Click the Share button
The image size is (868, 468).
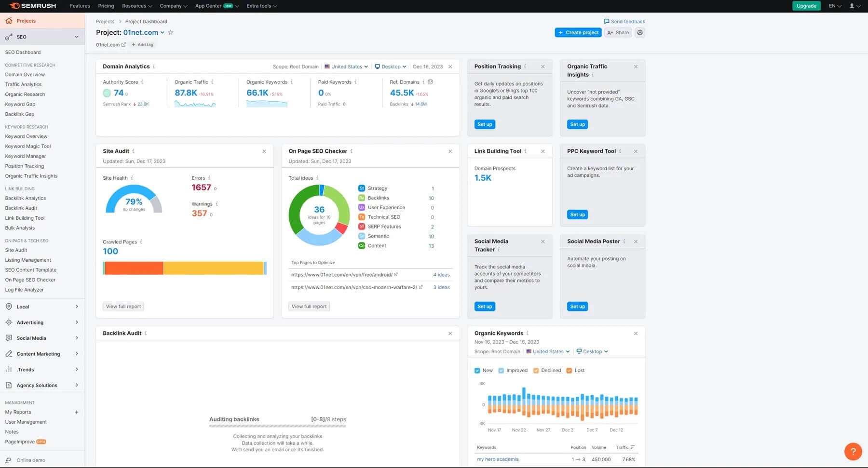coord(618,32)
